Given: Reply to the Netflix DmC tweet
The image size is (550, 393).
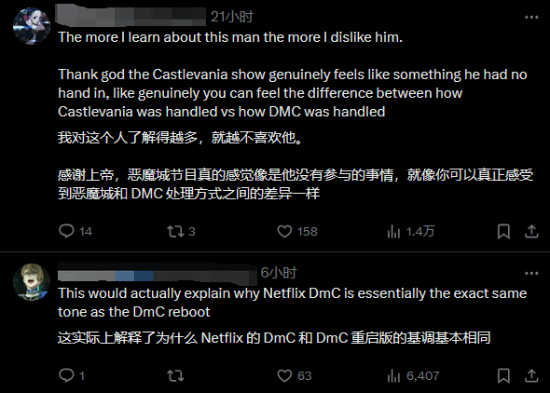Looking at the screenshot, I should 72,375.
